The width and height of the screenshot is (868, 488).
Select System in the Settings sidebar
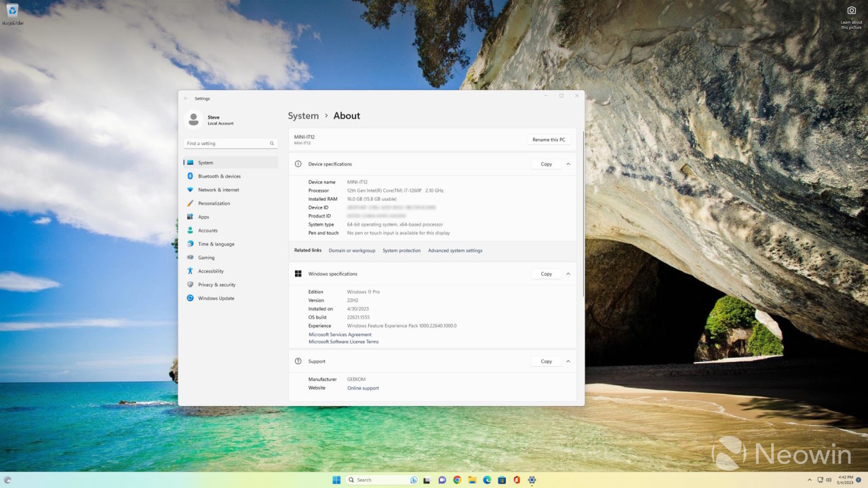[231, 163]
